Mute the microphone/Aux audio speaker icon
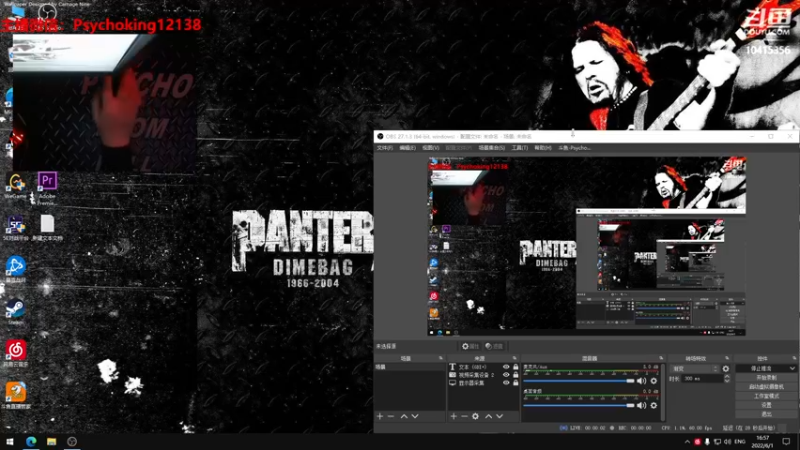Image resolution: width=800 pixels, height=450 pixels. 641,381
